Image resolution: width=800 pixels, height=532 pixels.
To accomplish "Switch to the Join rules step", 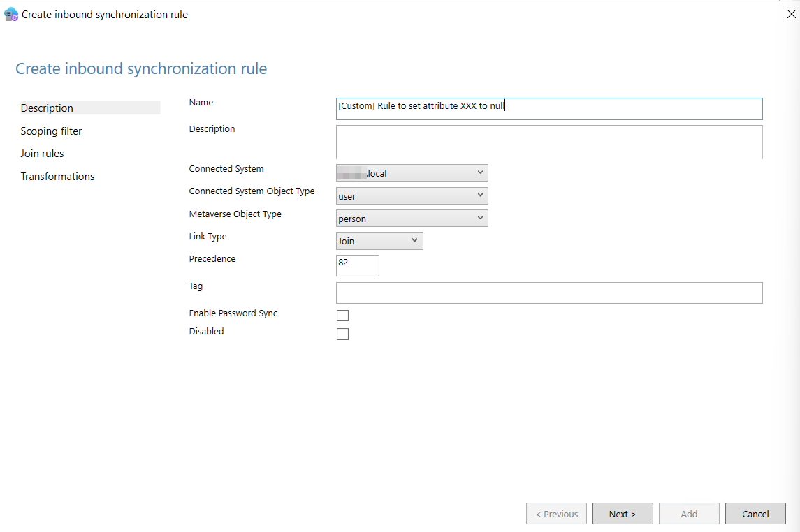I will (42, 154).
